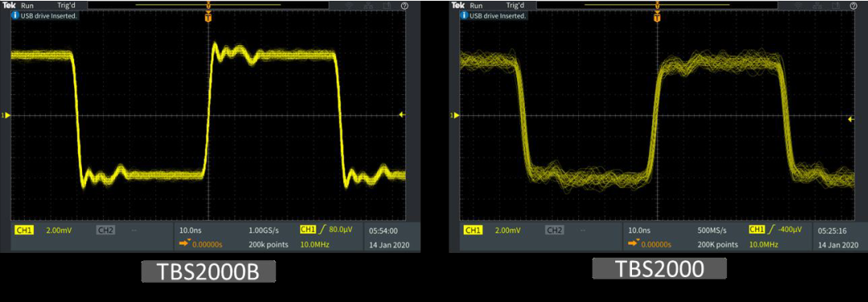Click the blue info icon on TBS2000 screen
The width and height of the screenshot is (868, 302).
point(465,15)
